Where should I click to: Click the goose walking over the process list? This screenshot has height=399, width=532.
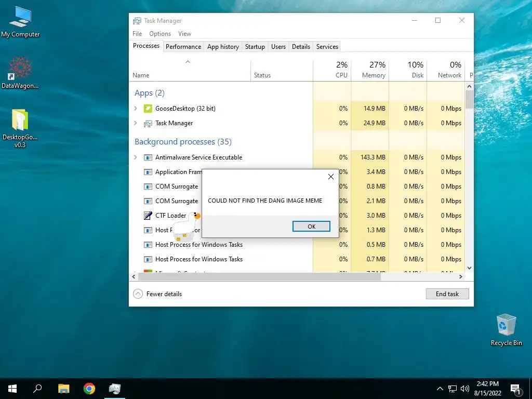tap(187, 225)
